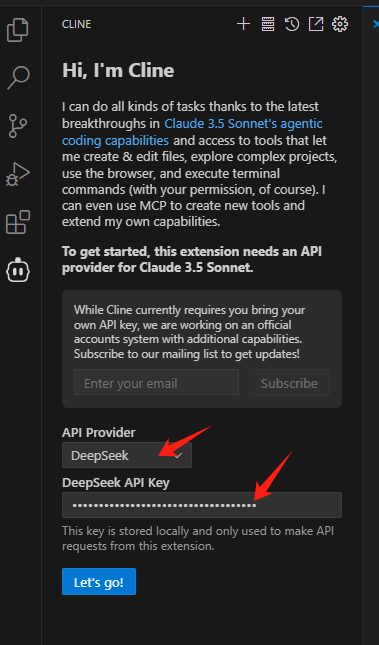Open the Extensions view icon
This screenshot has width=379, height=645.
click(x=18, y=222)
